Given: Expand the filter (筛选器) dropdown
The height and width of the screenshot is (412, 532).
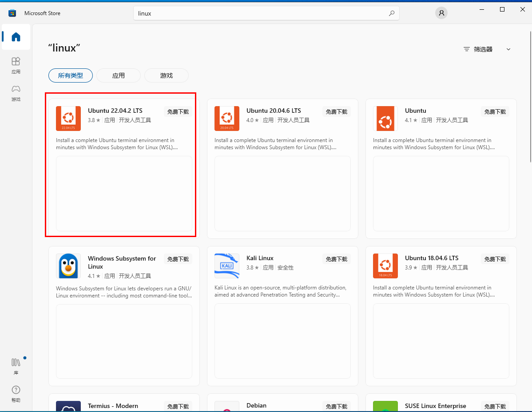Looking at the screenshot, I should point(487,49).
